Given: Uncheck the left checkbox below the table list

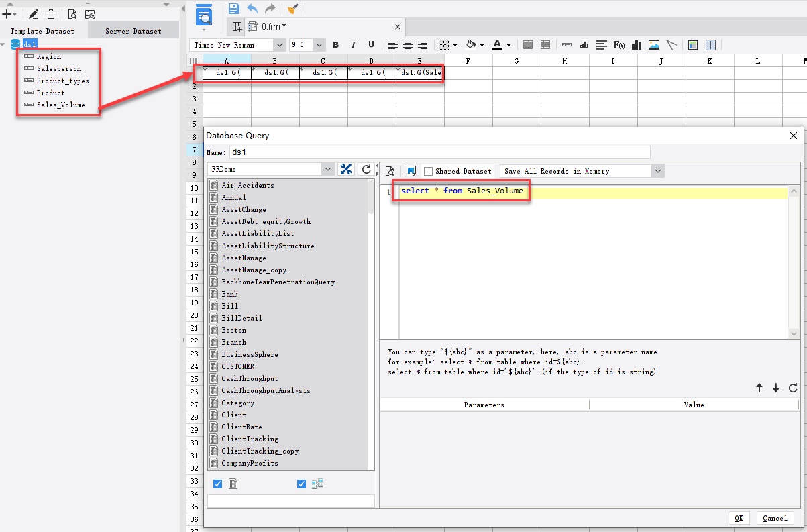Looking at the screenshot, I should [x=217, y=483].
